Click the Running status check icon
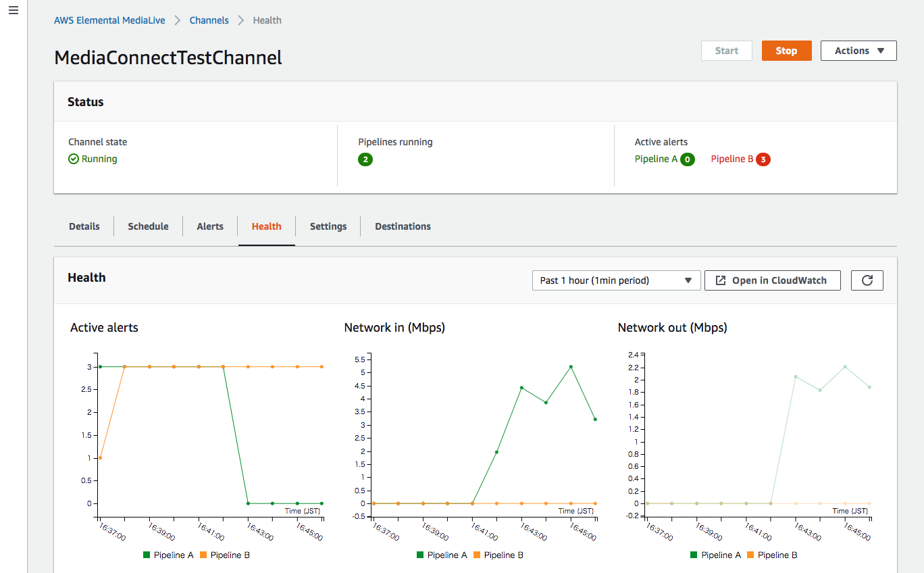Image resolution: width=924 pixels, height=573 pixels. click(74, 159)
